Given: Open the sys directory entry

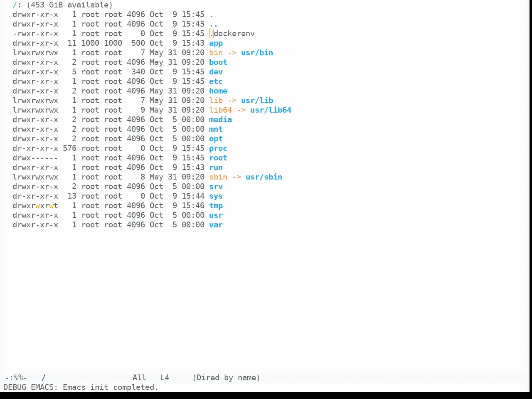Looking at the screenshot, I should 216,196.
